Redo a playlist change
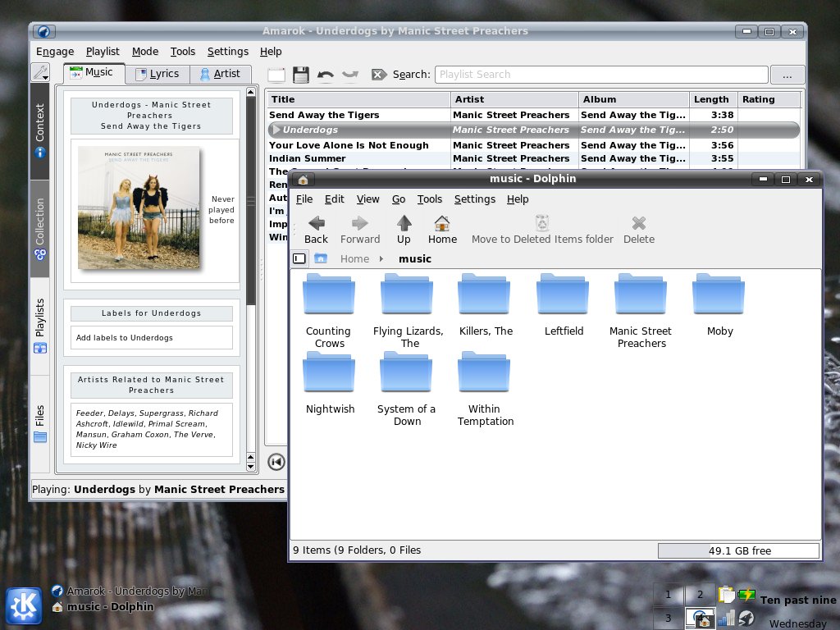The image size is (840, 630). pyautogui.click(x=349, y=74)
